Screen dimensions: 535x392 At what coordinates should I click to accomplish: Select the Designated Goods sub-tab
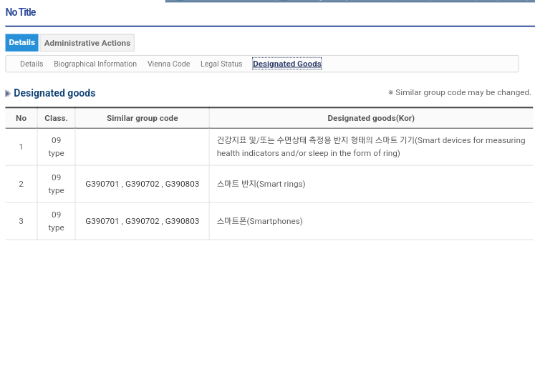(x=286, y=64)
